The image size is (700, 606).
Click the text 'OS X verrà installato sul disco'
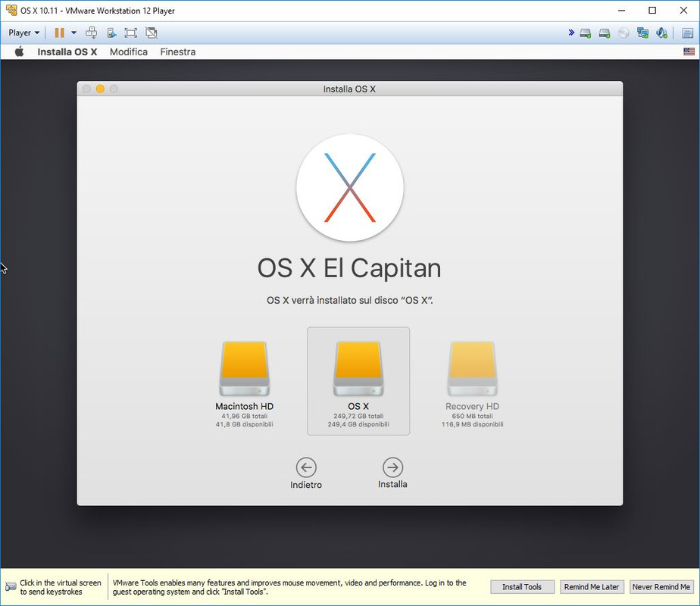[332, 300]
